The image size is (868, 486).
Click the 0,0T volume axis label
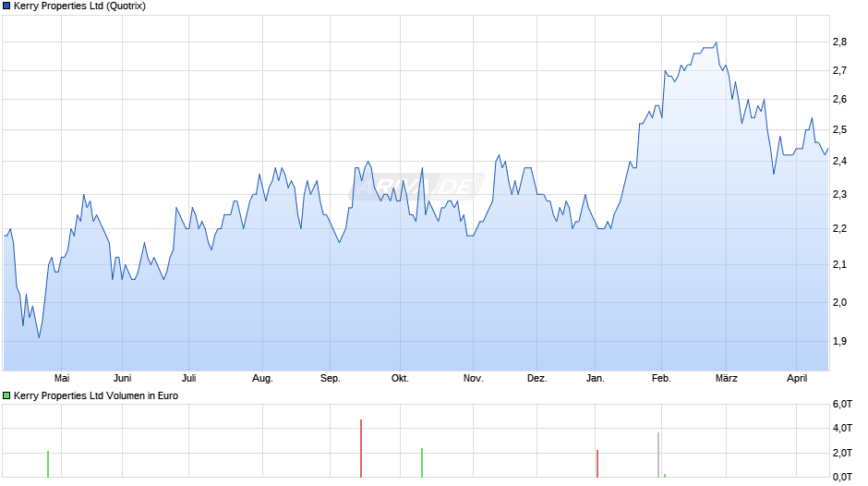(x=842, y=477)
